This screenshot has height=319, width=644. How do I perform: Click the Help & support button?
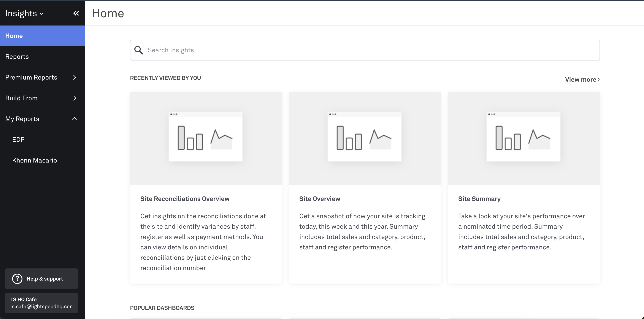pyautogui.click(x=41, y=279)
